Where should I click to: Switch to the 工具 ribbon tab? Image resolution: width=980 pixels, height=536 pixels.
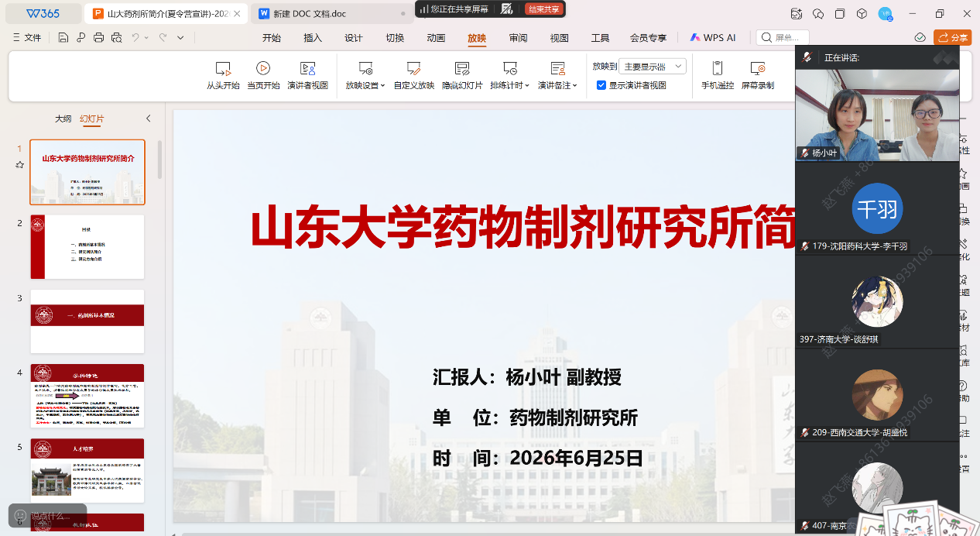pos(600,38)
